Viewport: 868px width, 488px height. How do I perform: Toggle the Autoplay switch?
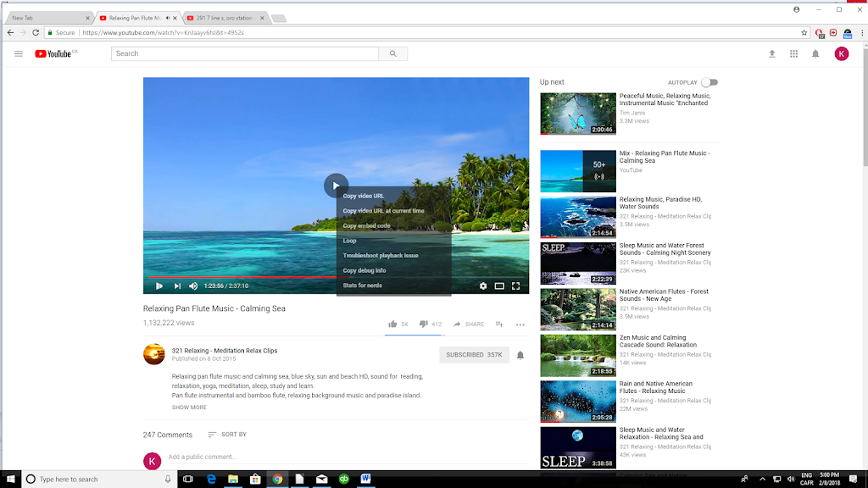709,82
